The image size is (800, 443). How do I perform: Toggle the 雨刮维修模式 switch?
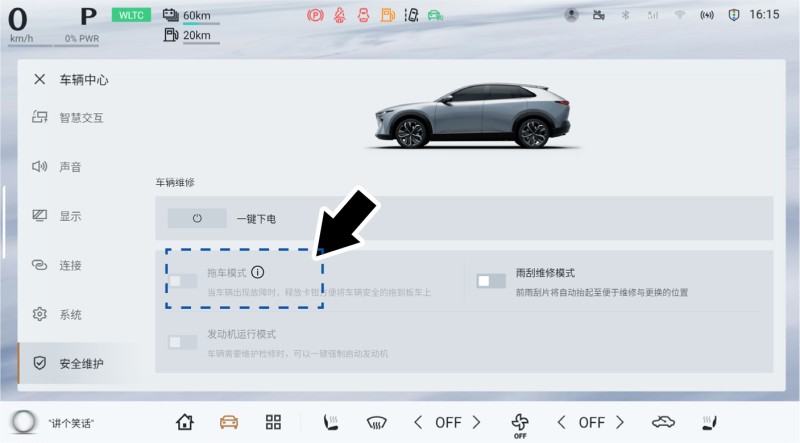(x=491, y=281)
